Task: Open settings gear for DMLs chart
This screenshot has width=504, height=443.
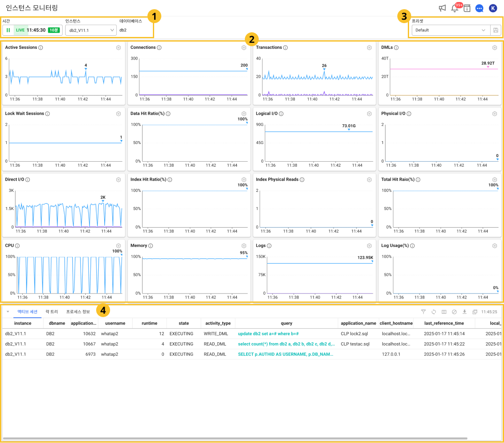Action: [x=495, y=48]
